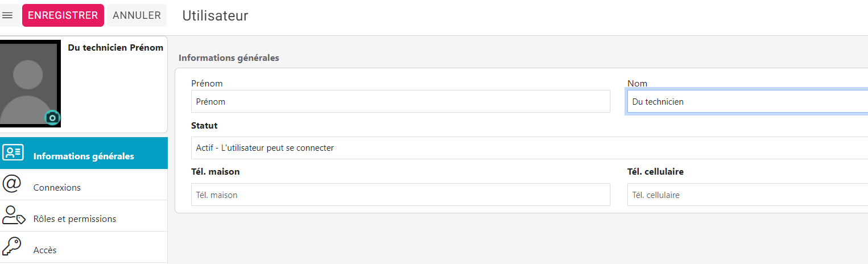Click the ID card icon for Informations générales
Image resolution: width=868 pixels, height=264 pixels.
(x=13, y=152)
